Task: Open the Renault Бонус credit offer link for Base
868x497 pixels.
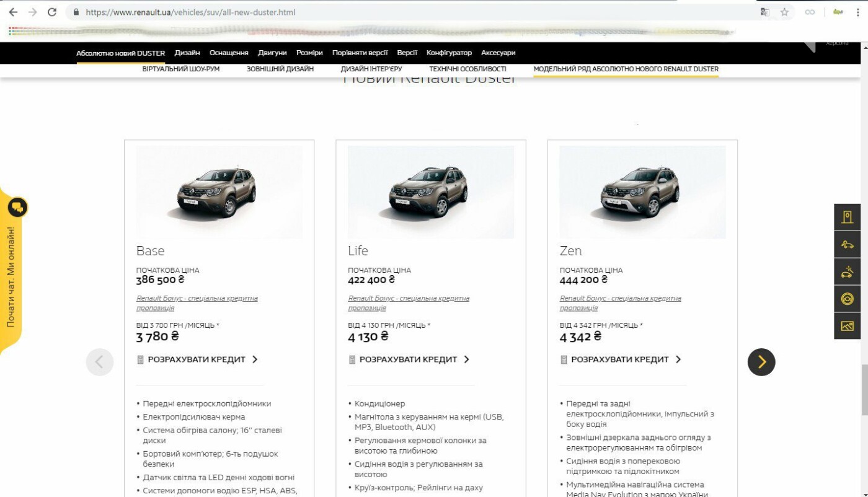Action: click(197, 303)
